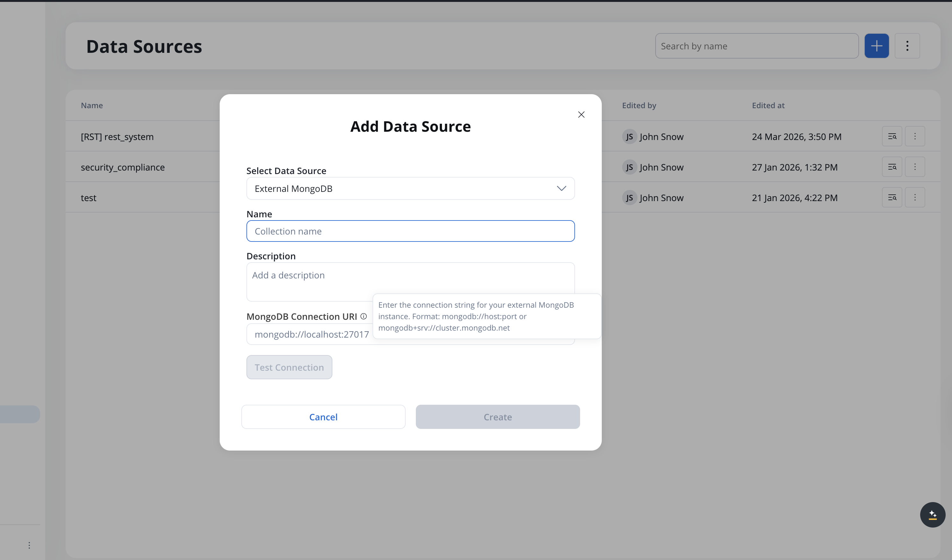Viewport: 952px width, 560px height.
Task: Open three-dot menu for security_compliance row
Action: 915,167
